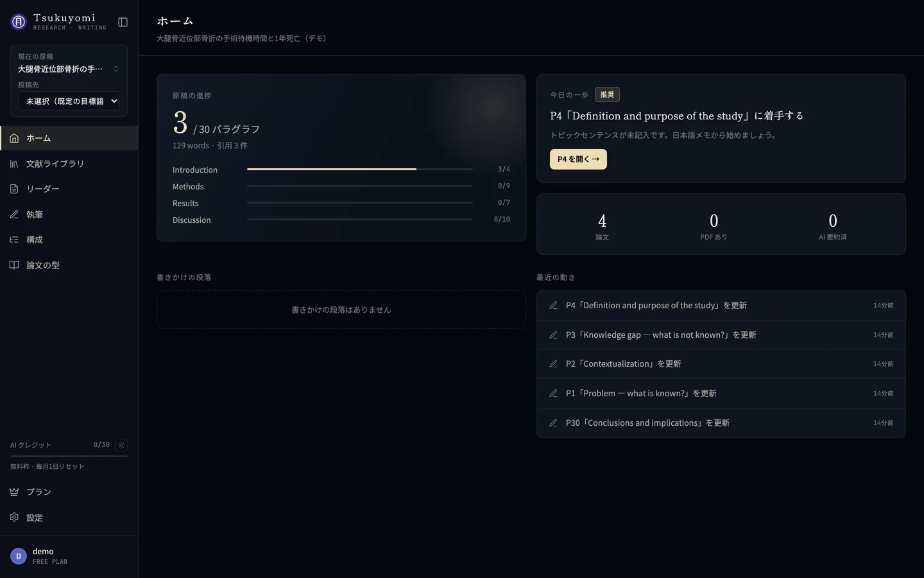Open the プラン page
The height and width of the screenshot is (578, 924).
pos(69,492)
